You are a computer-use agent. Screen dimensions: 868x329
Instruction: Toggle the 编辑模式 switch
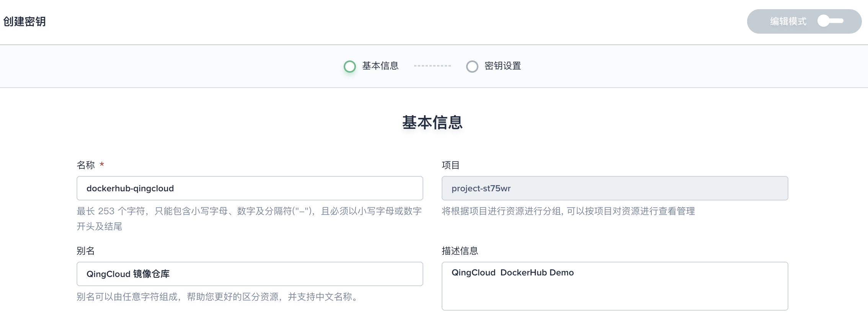(830, 21)
